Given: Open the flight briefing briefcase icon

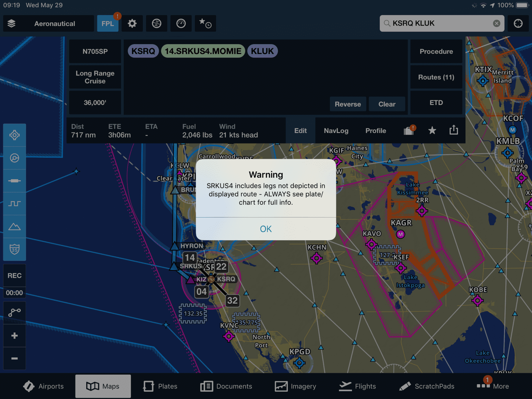Looking at the screenshot, I should (409, 130).
